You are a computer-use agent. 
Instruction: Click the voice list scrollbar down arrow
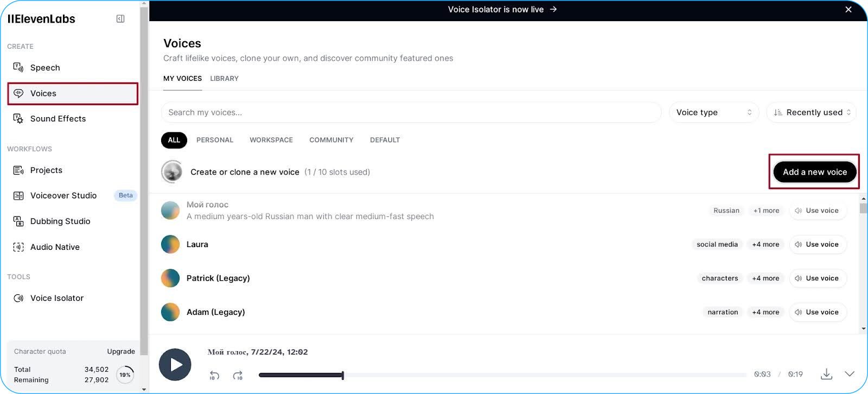[x=863, y=328]
